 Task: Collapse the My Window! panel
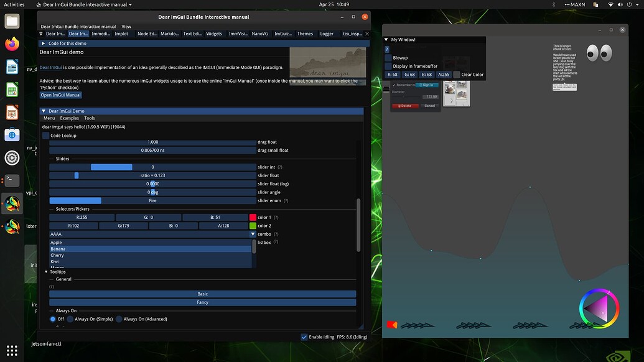pyautogui.click(x=386, y=40)
